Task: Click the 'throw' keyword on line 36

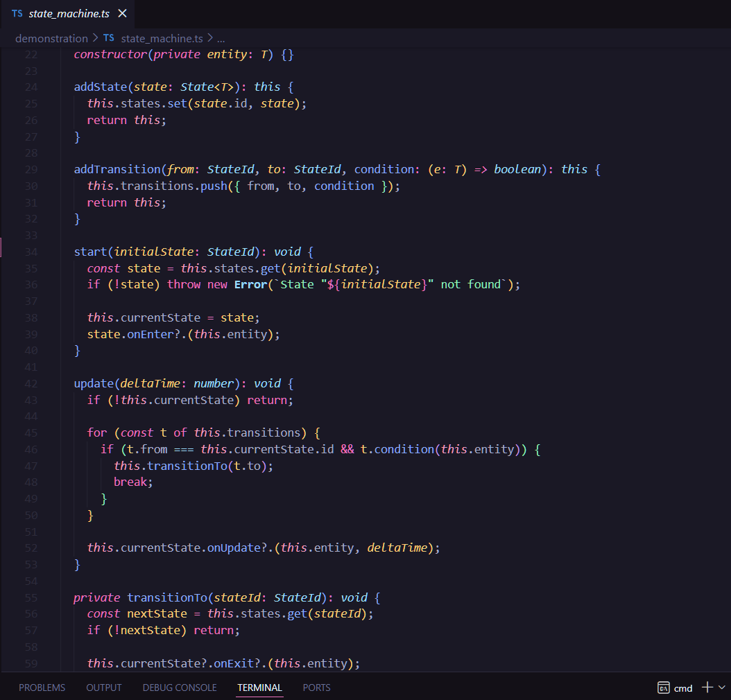Action: [x=184, y=285]
